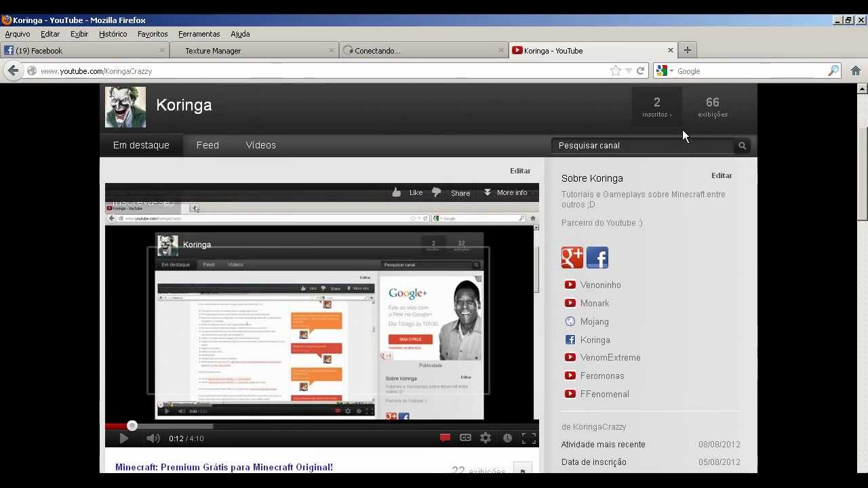The height and width of the screenshot is (488, 868).
Task: Expand More info on video
Action: (505, 192)
